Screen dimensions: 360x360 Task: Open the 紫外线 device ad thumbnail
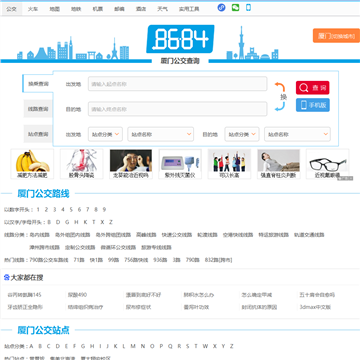click(180, 164)
